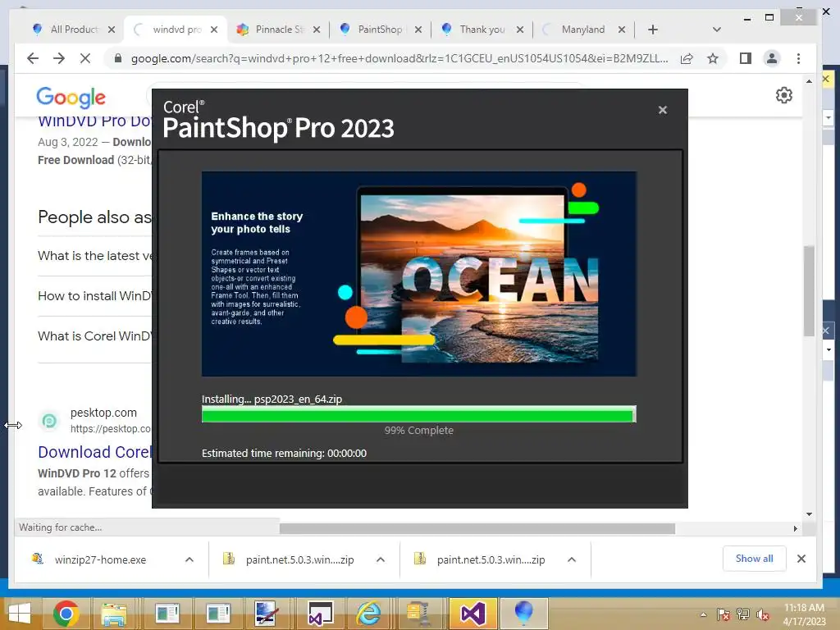840x630 pixels.
Task: Open the Corel balloon installer taskbar icon
Action: [523, 614]
